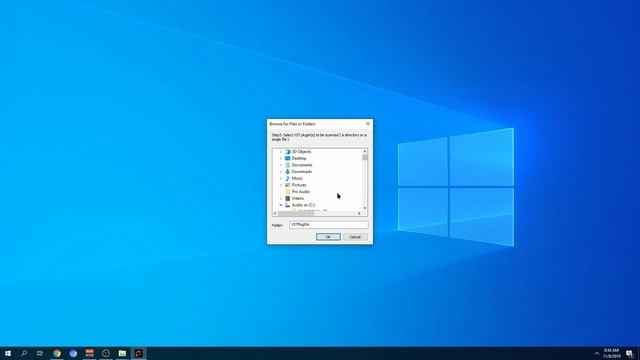Open the red striped app on taskbar

coord(89,353)
